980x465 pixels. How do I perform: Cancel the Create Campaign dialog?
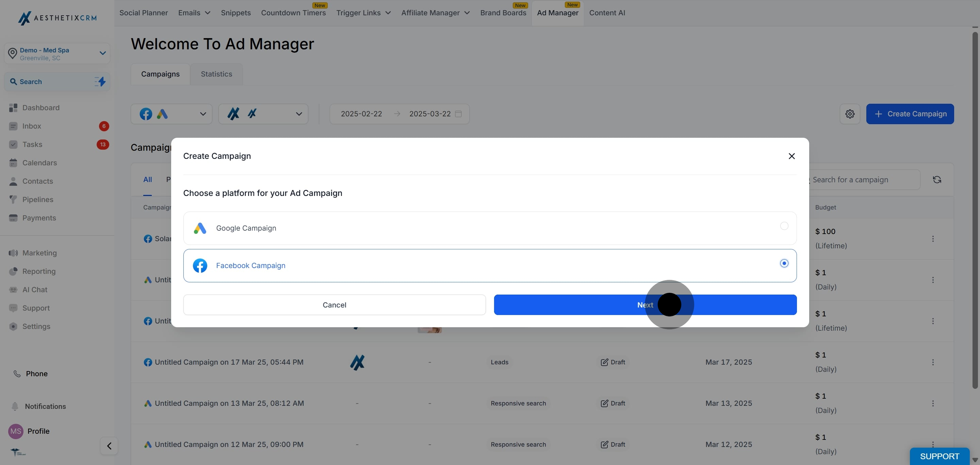point(334,305)
